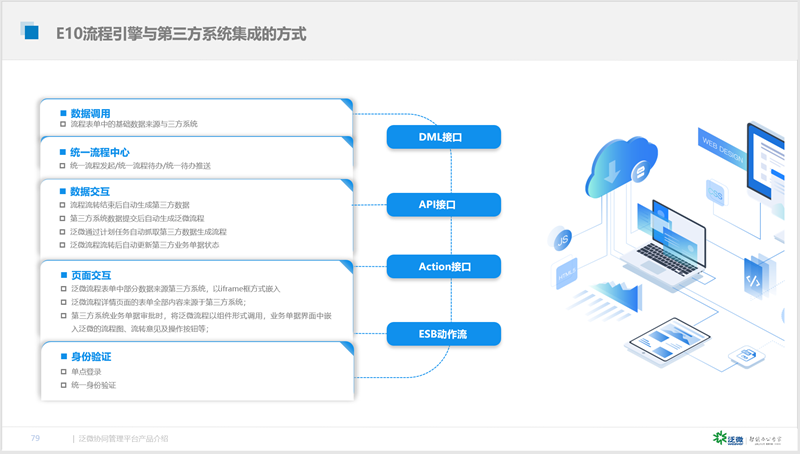
Task: Click the line 流程流转结束后自动生成第三方数据
Action: tap(130, 205)
